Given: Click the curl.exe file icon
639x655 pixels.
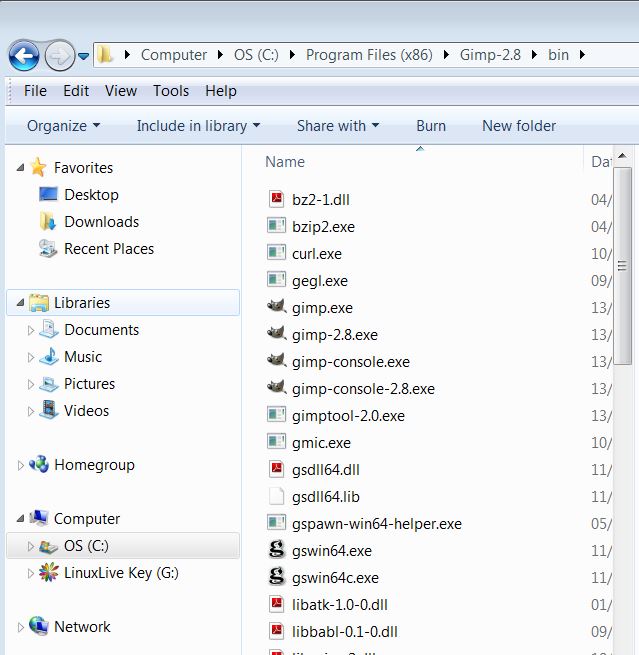Looking at the screenshot, I should point(276,253).
